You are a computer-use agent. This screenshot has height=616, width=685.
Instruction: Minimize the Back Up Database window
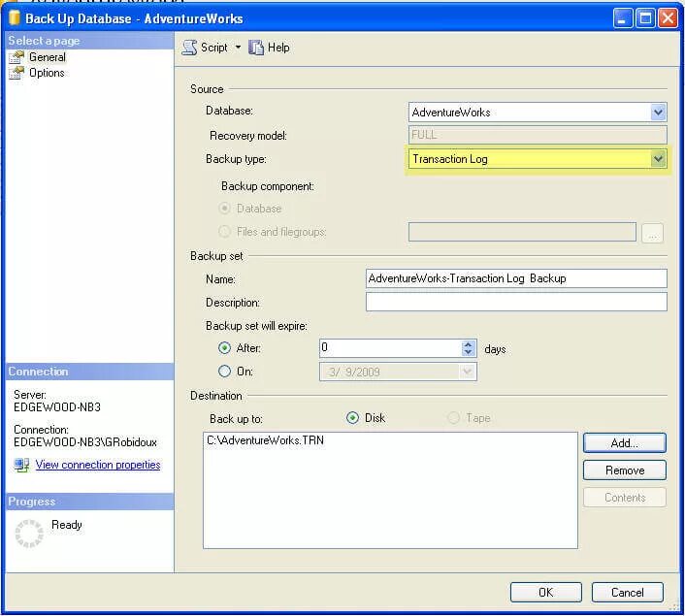[623, 18]
